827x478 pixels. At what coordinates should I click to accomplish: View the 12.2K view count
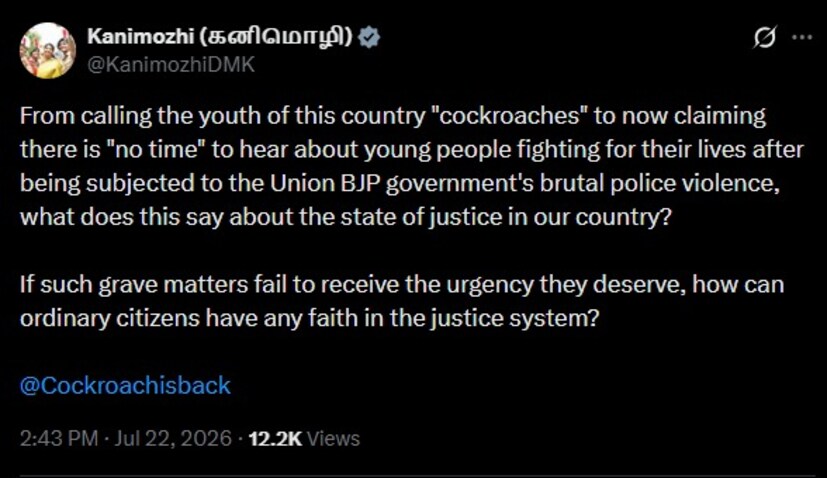point(275,438)
